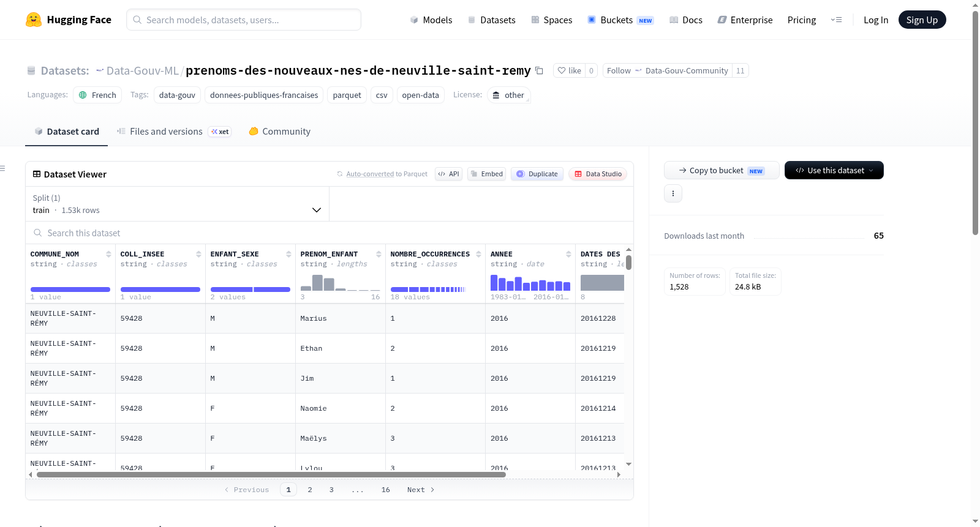Click the Sign Up button
980x527 pixels.
(922, 20)
